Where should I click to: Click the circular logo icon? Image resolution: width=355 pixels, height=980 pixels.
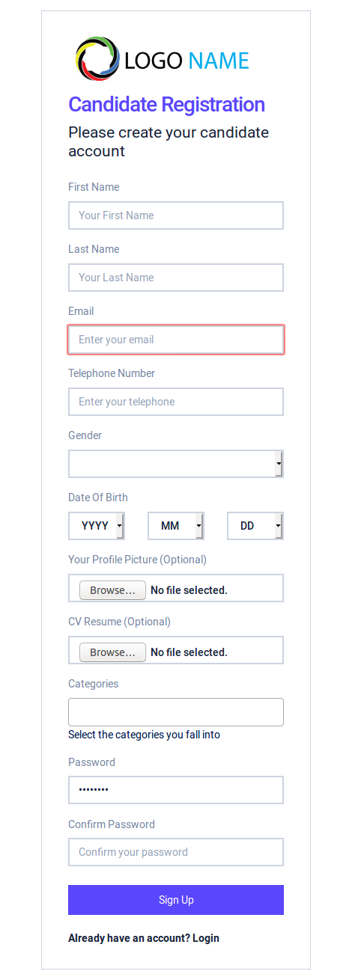click(x=97, y=59)
